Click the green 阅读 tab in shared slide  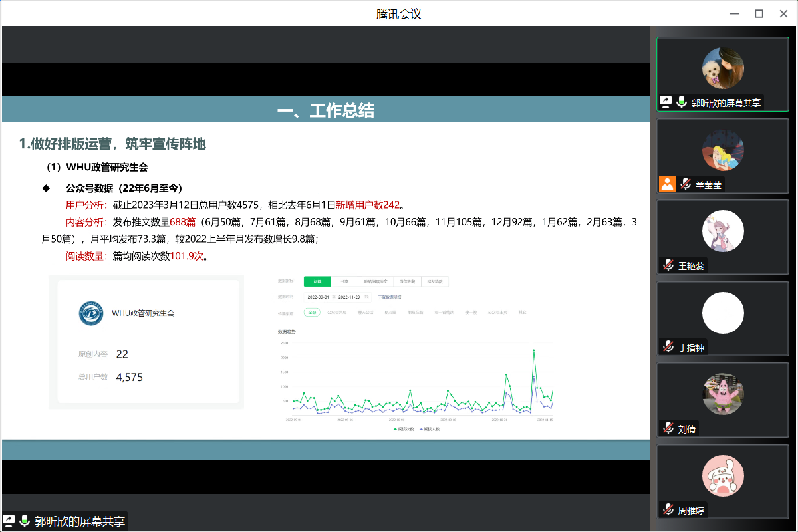point(317,281)
